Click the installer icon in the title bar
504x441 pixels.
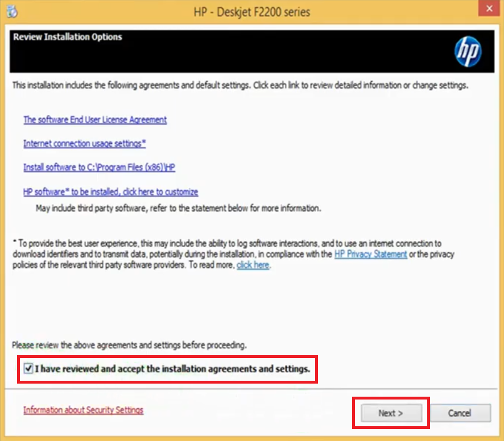click(12, 11)
